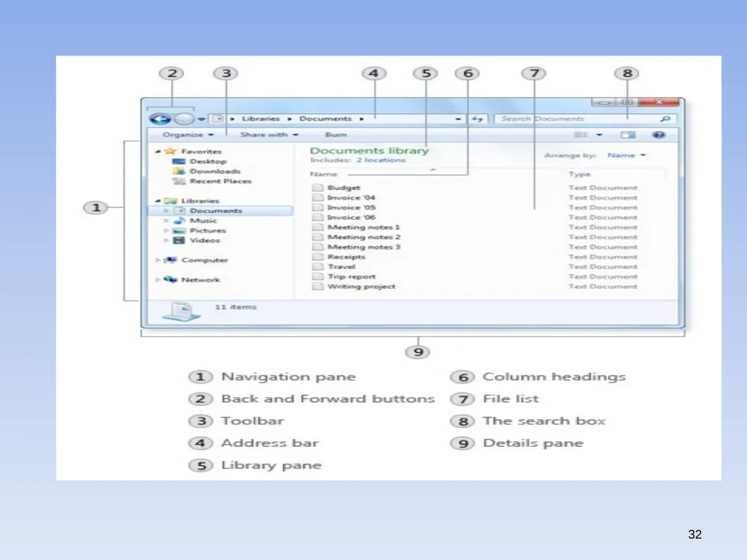Click the Network icon in navigation pane
Image resolution: width=747 pixels, height=560 pixels.
(171, 279)
